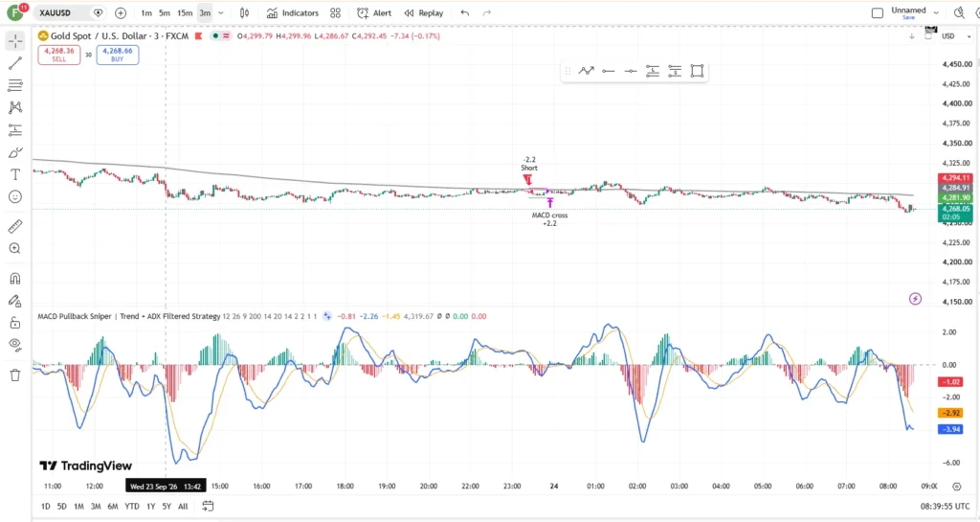Toggle lock all drawings
The width and height of the screenshot is (980, 522).
pyautogui.click(x=15, y=323)
